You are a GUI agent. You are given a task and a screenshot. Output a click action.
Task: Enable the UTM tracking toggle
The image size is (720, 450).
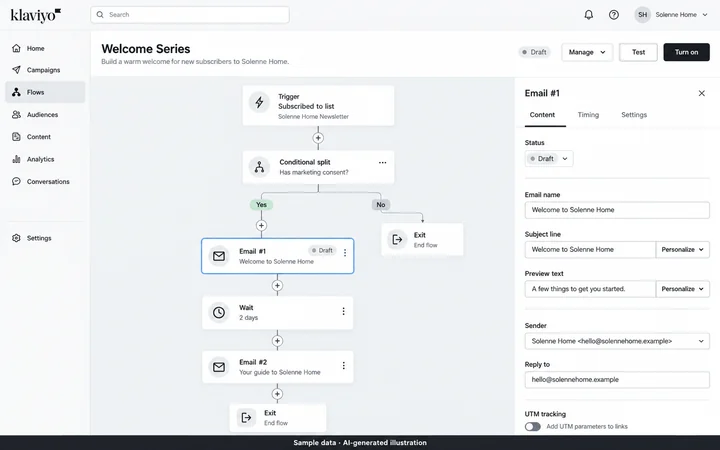[533, 427]
